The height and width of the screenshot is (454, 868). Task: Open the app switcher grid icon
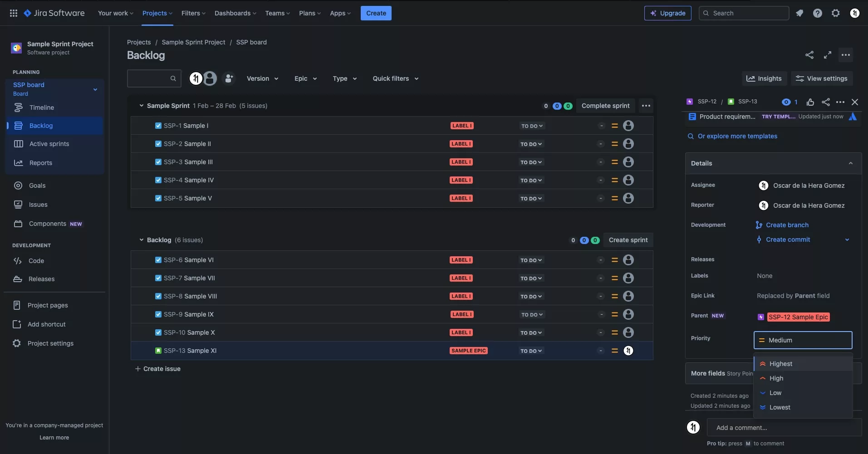14,13
